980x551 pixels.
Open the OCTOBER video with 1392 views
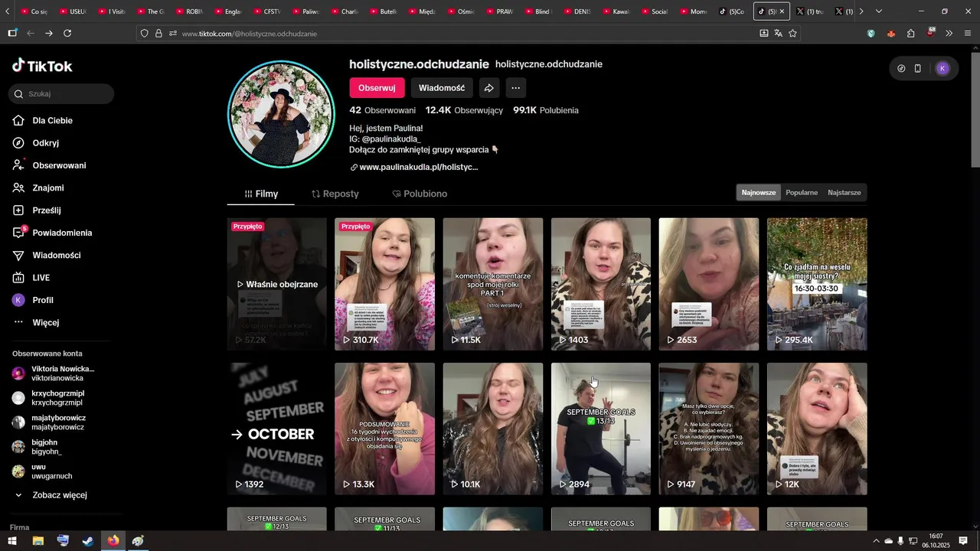pos(276,429)
